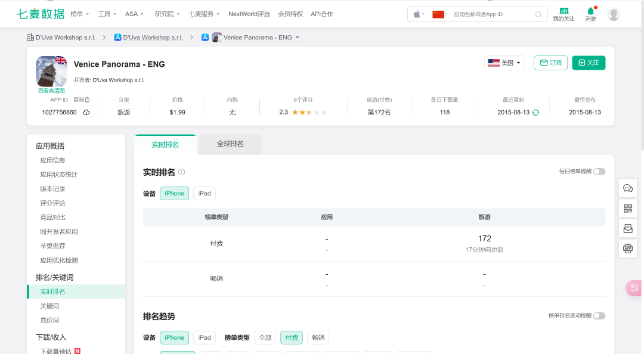Click the China flag country selector
The image size is (644, 354).
(439, 14)
